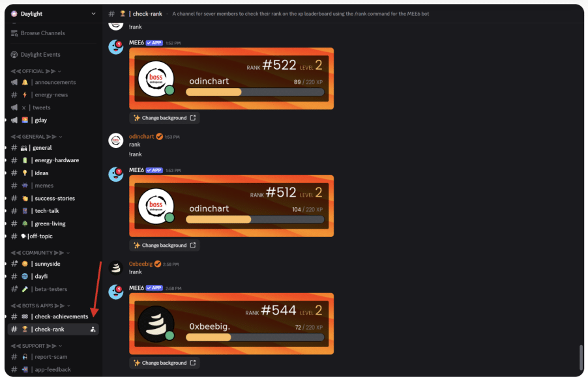Open the check-achievements channel
588x381 pixels.
pos(53,317)
